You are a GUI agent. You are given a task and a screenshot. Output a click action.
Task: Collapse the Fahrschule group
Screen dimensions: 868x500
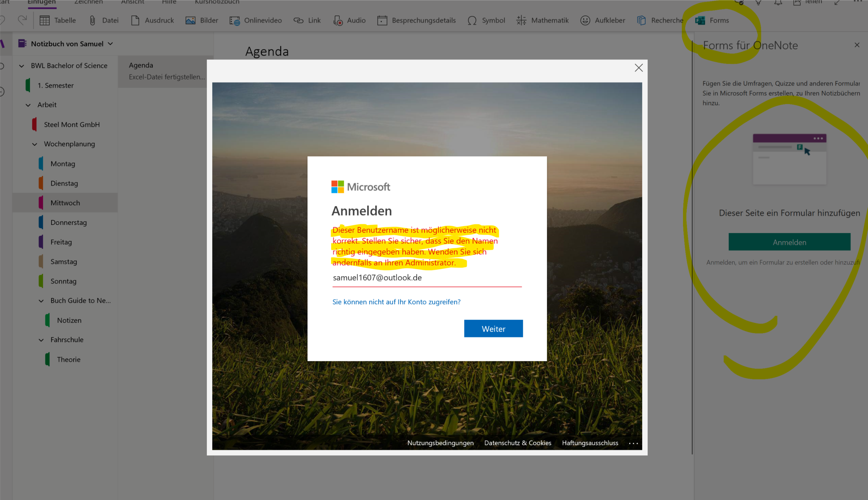pos(41,340)
